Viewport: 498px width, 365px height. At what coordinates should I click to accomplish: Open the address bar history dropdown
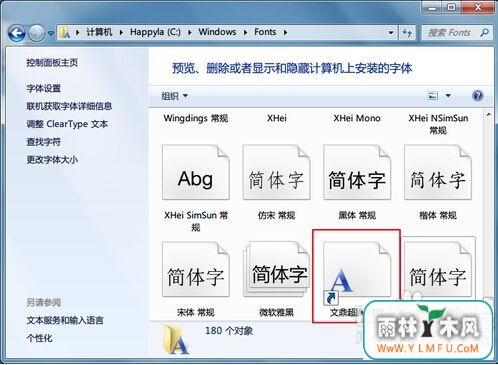pos(391,33)
